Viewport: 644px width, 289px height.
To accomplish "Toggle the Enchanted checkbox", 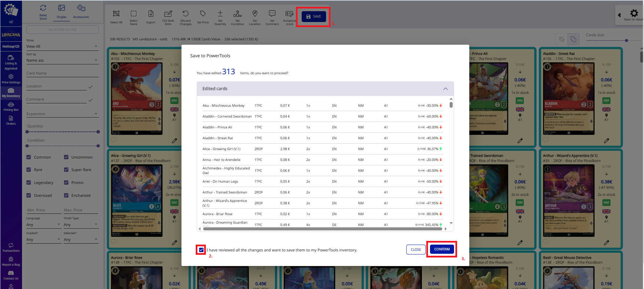I will coord(66,195).
